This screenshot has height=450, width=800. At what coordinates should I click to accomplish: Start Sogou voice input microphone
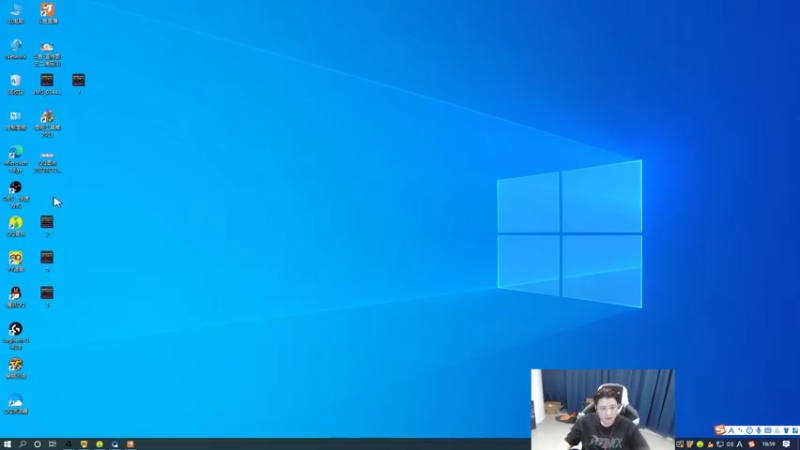tap(759, 431)
